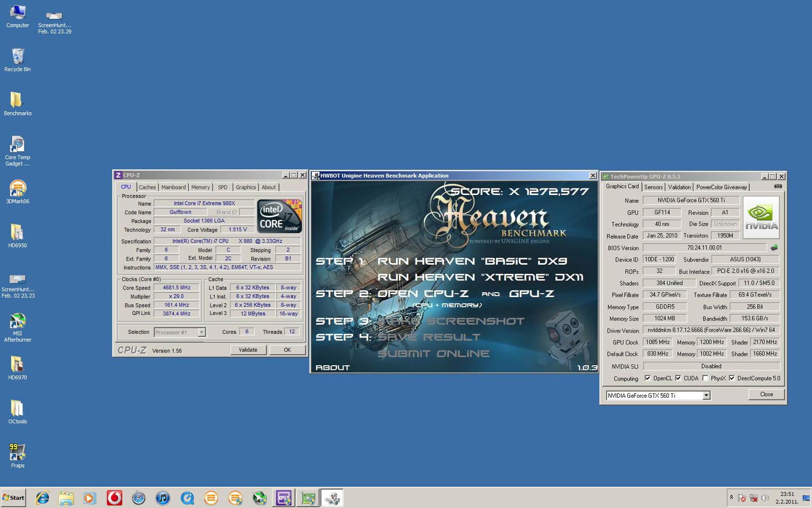This screenshot has width=812, height=508.
Task: Switch to the About tab in CPU-Z
Action: point(269,187)
